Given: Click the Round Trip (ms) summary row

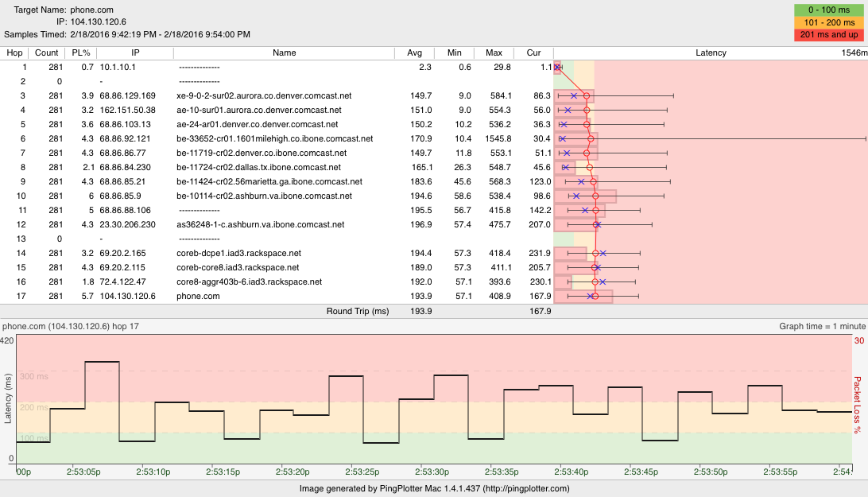Looking at the screenshot, I should tap(358, 311).
